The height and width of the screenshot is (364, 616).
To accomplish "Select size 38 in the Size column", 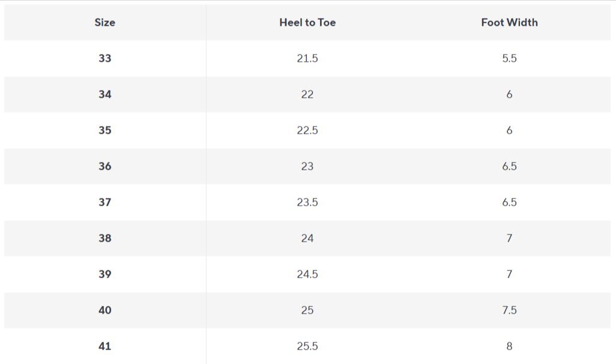I will click(105, 239).
